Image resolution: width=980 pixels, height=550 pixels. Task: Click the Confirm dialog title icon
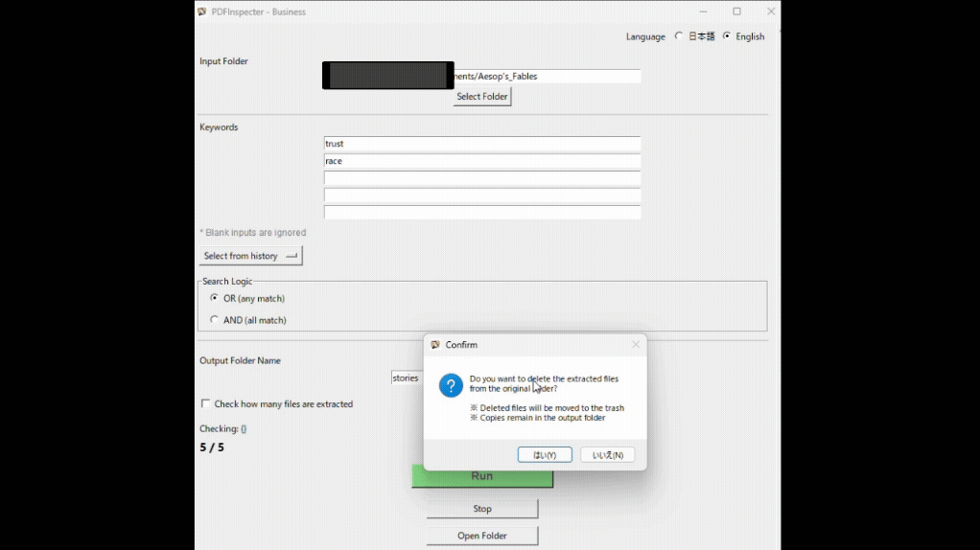(x=435, y=345)
